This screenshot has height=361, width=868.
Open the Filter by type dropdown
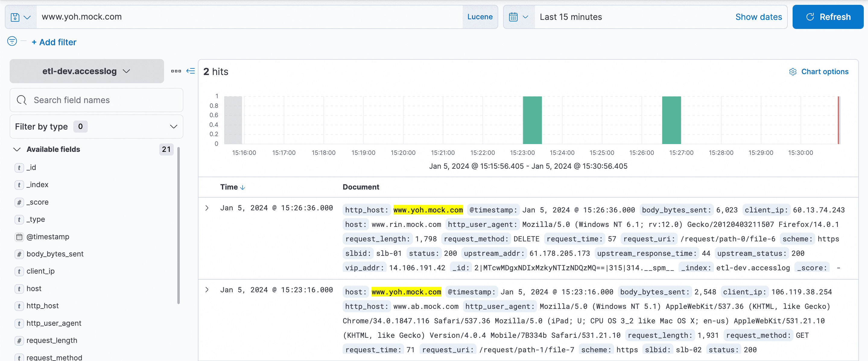coord(97,127)
